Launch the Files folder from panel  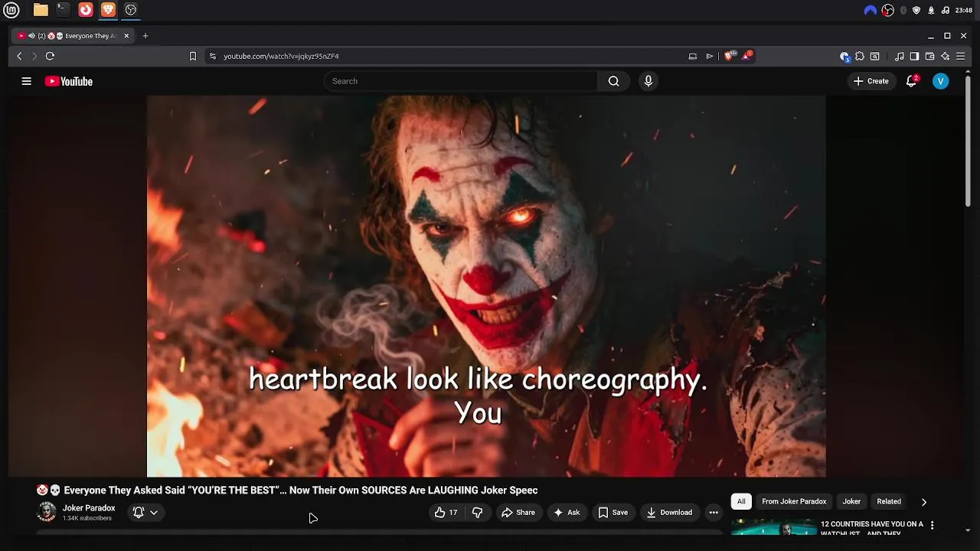tap(41, 10)
